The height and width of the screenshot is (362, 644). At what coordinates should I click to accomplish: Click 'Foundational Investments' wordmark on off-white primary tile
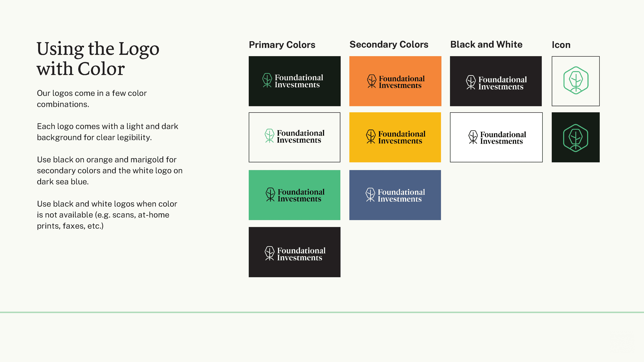click(x=301, y=136)
